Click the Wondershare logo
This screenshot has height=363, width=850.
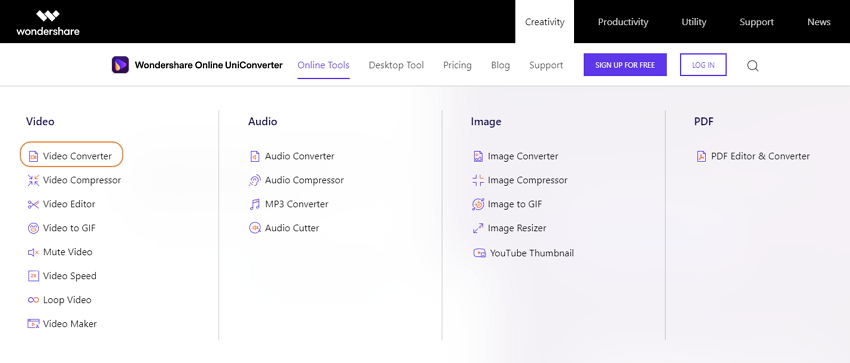[x=48, y=22]
